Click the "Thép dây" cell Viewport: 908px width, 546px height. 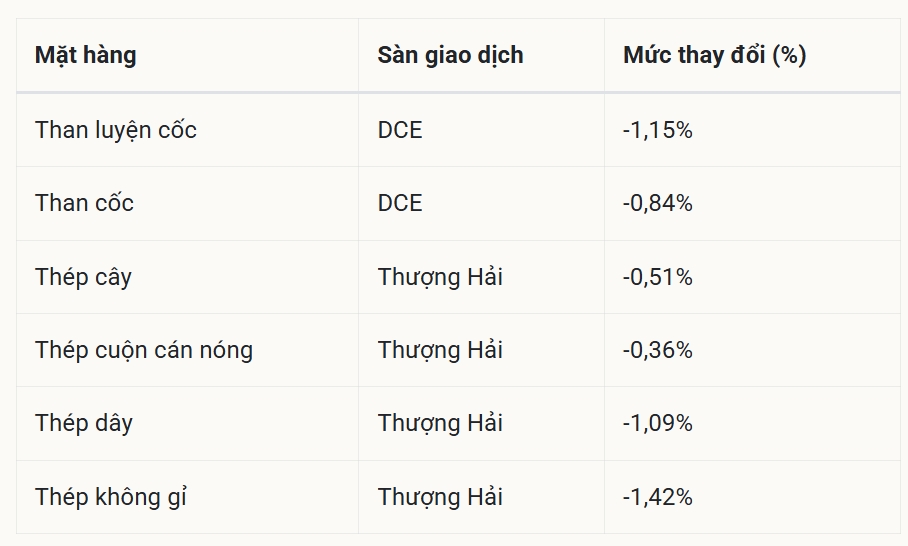pos(84,423)
